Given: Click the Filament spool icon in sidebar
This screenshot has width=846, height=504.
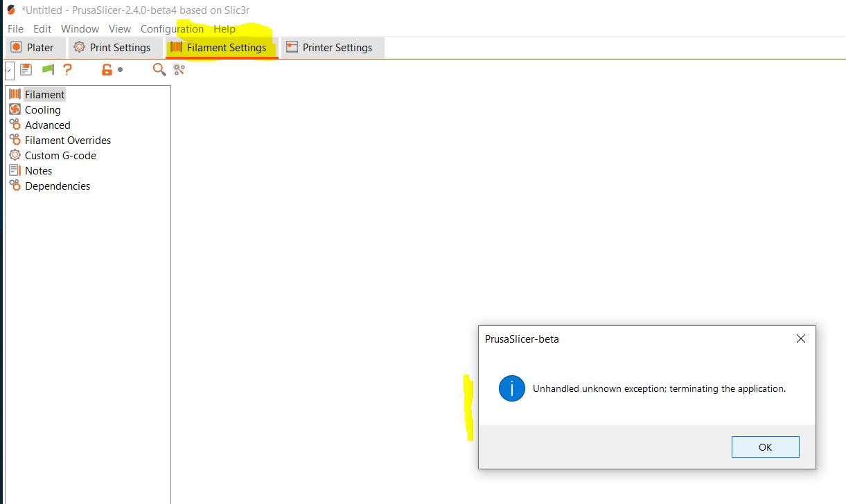Looking at the screenshot, I should point(15,94).
